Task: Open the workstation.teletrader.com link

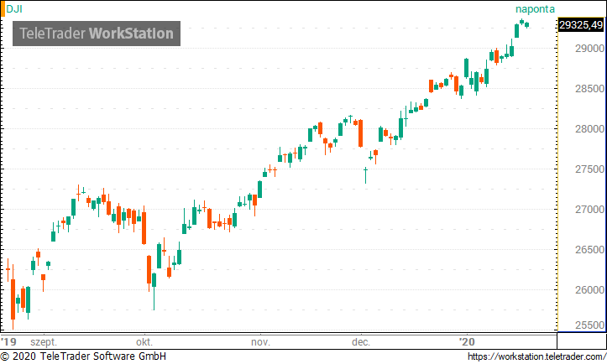Action: tap(537, 356)
